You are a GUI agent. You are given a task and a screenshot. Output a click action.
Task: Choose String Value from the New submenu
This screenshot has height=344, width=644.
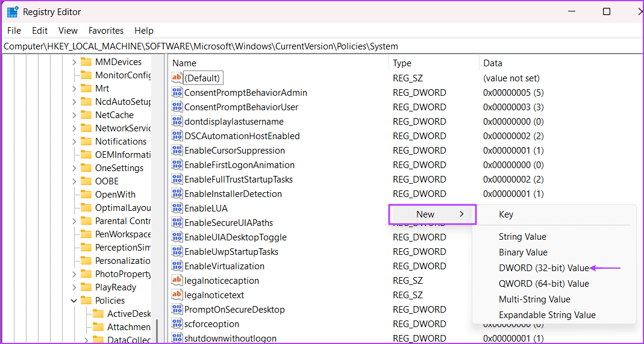(x=522, y=237)
